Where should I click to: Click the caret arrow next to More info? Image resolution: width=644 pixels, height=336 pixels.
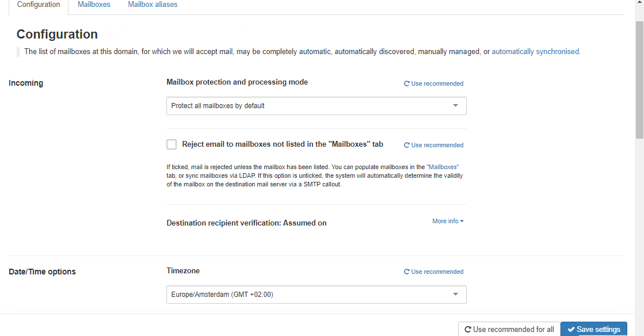click(462, 222)
